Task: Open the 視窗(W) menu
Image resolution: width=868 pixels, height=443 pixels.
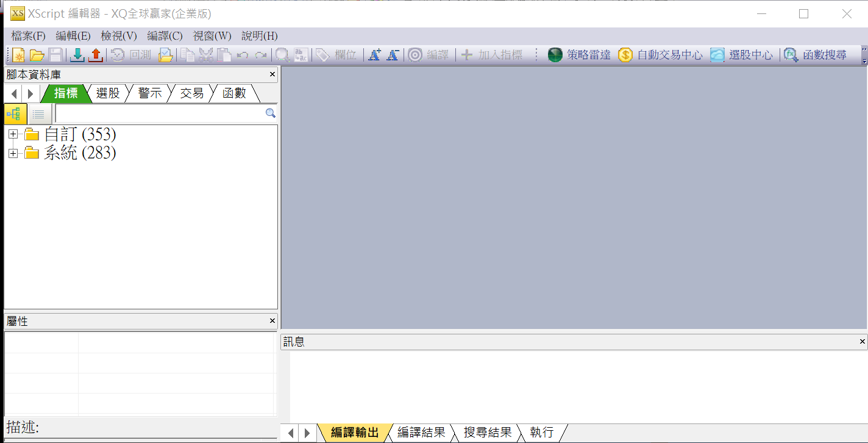Action: point(212,36)
